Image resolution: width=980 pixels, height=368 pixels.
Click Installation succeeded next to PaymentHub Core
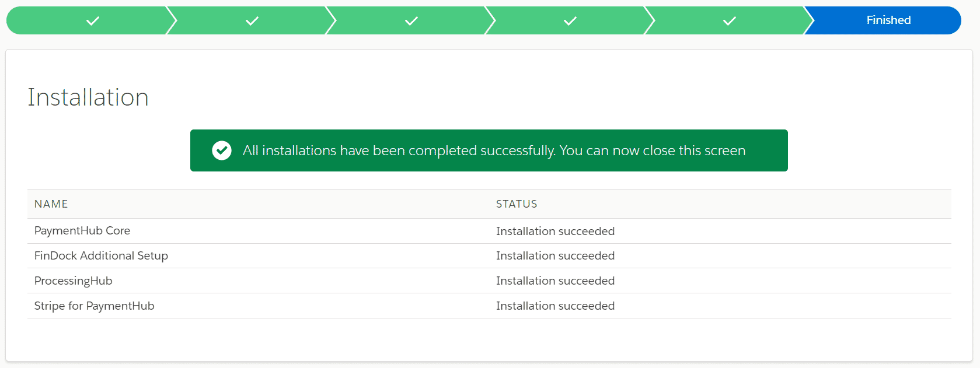tap(555, 231)
